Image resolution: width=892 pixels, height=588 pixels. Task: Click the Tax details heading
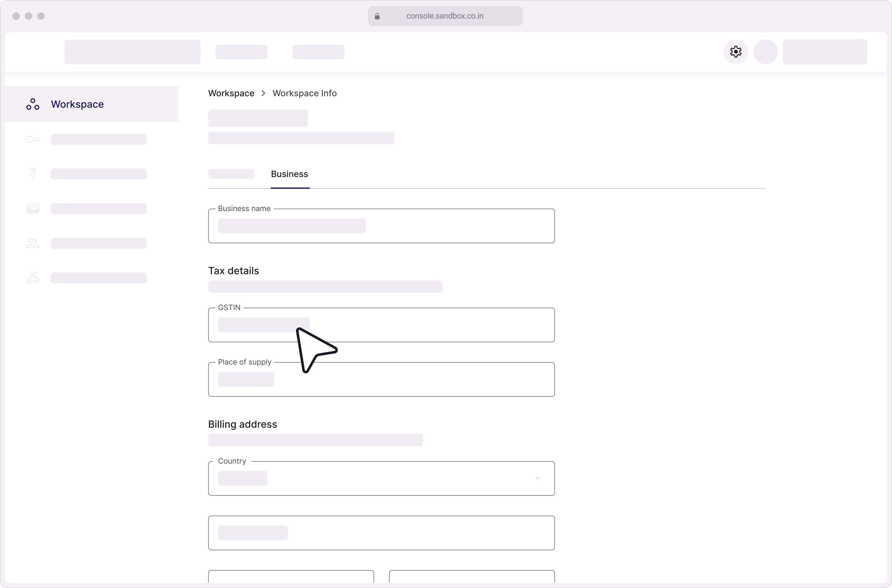pyautogui.click(x=233, y=271)
